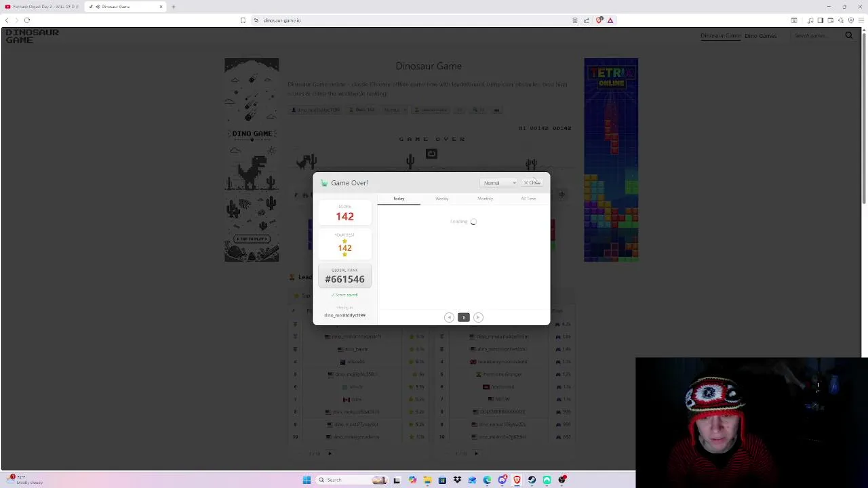Click the site search magnifier icon
Viewport: 868px width, 488px height.
pyautogui.click(x=849, y=35)
